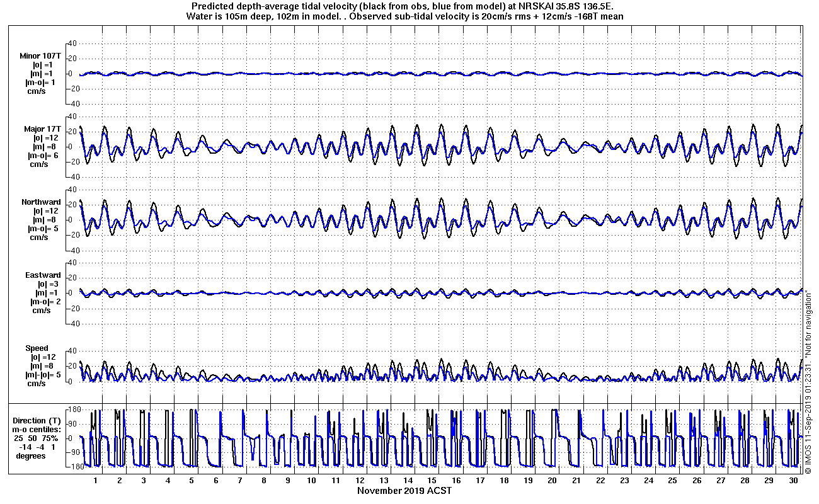This screenshot has height=504, width=819.
Task: Select day 21 on the time axis
Action: [x=576, y=480]
